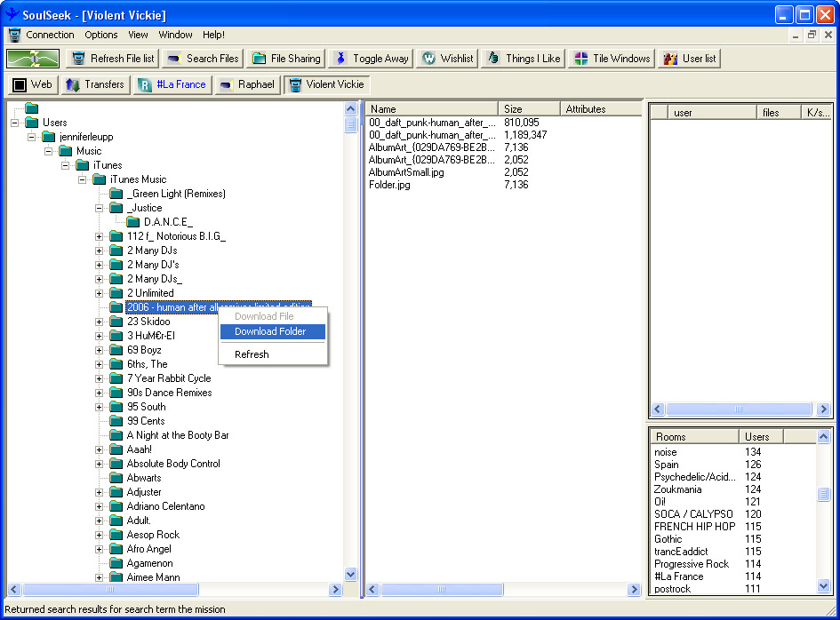Viewport: 840px width, 620px height.
Task: Click the files column header in user panel
Action: click(x=779, y=113)
